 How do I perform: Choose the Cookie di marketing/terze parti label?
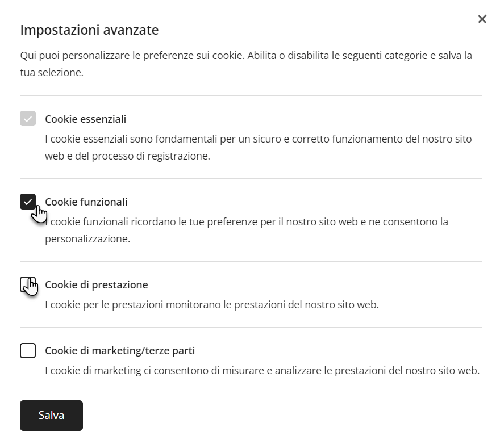120,350
